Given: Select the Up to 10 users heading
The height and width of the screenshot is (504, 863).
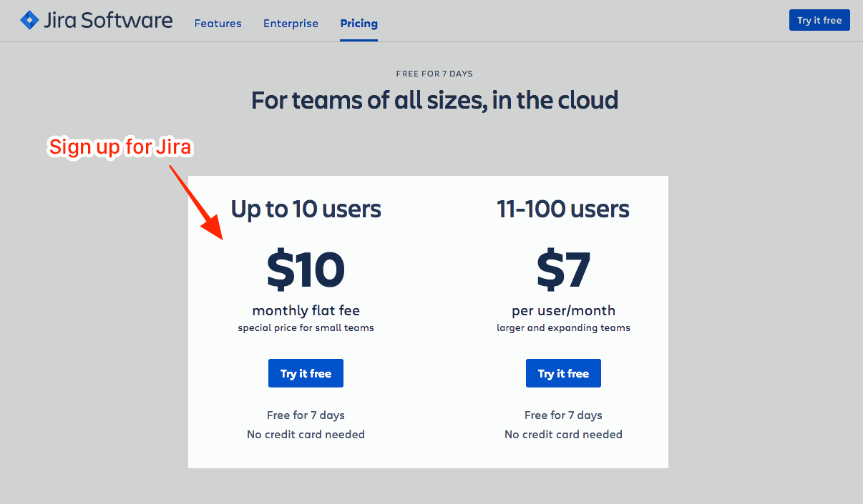Looking at the screenshot, I should [x=306, y=209].
